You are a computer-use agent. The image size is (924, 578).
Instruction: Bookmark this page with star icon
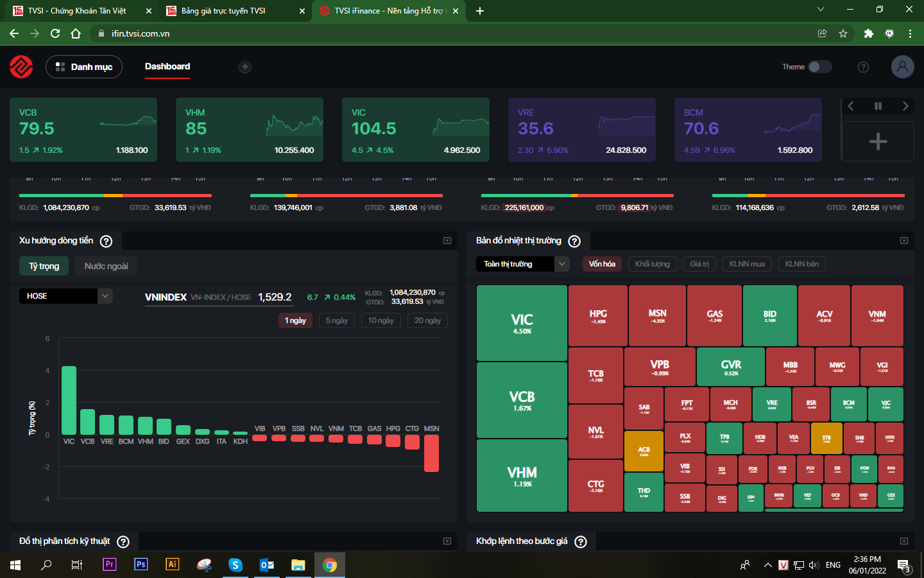843,33
